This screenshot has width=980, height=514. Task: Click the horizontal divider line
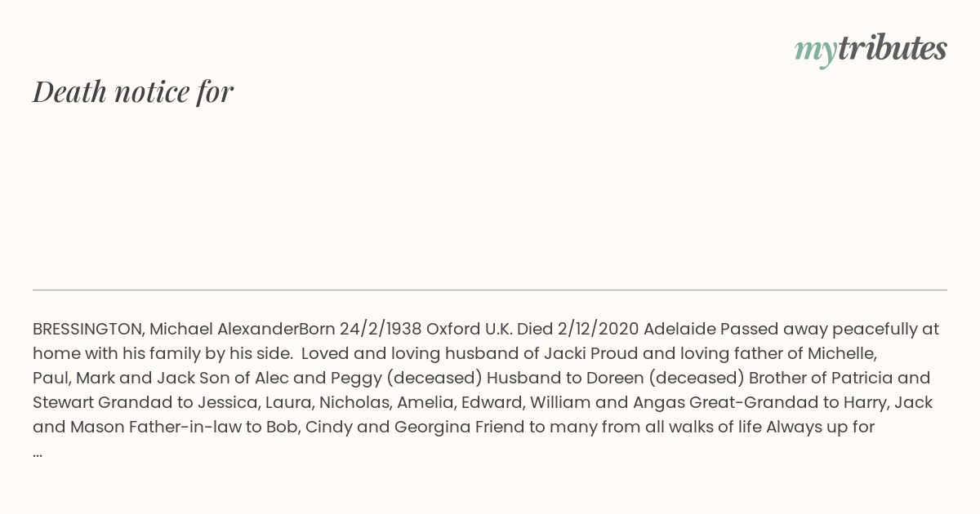490,290
